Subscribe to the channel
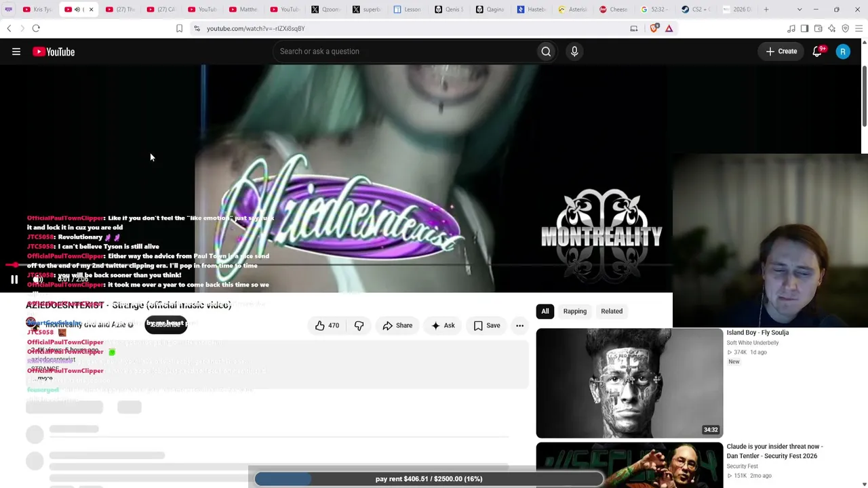 (166, 325)
